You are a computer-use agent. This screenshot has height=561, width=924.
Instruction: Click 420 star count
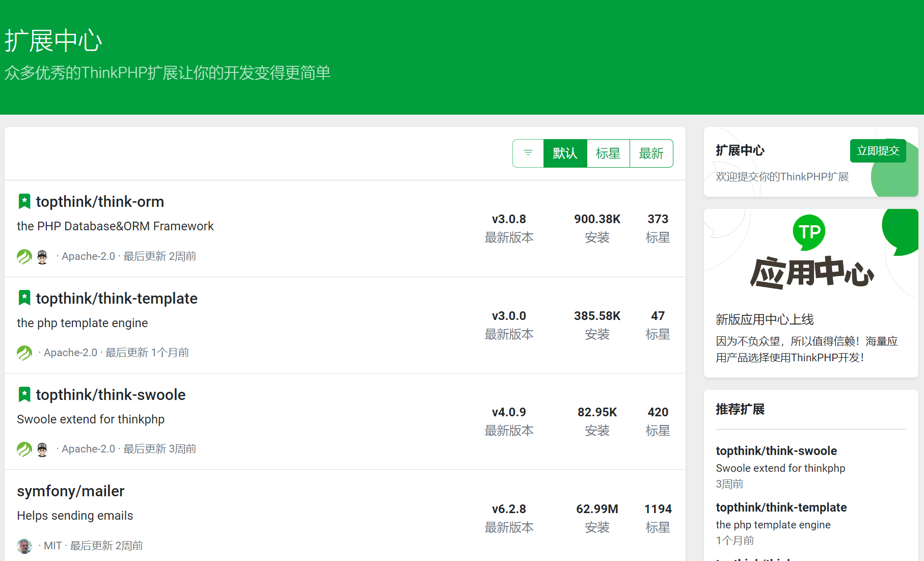pyautogui.click(x=658, y=412)
